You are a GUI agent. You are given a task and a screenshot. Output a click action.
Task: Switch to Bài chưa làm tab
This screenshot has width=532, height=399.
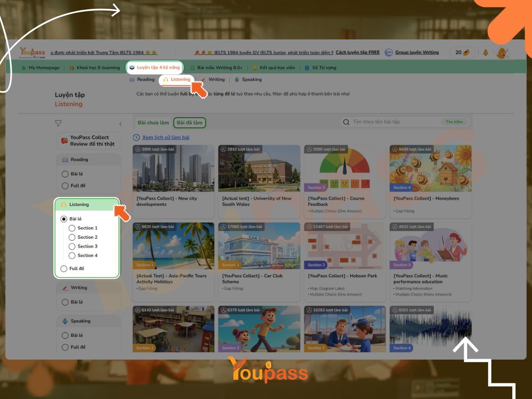[x=153, y=123]
